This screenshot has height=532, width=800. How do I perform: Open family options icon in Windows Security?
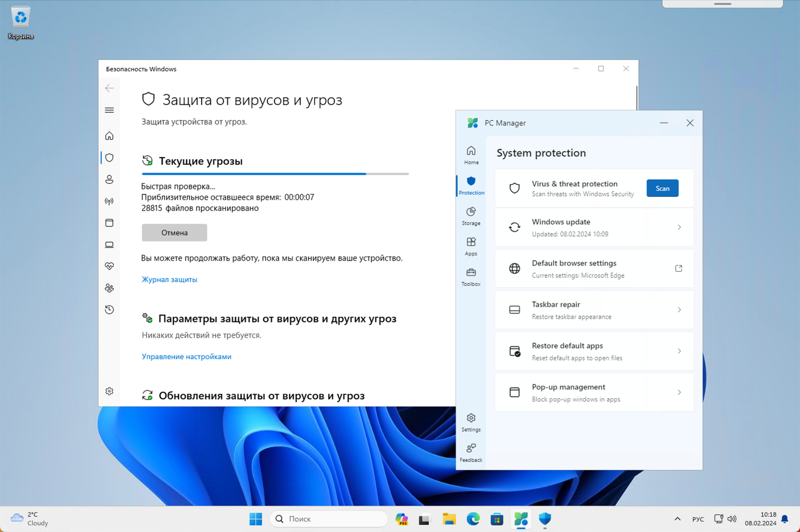tap(109, 288)
